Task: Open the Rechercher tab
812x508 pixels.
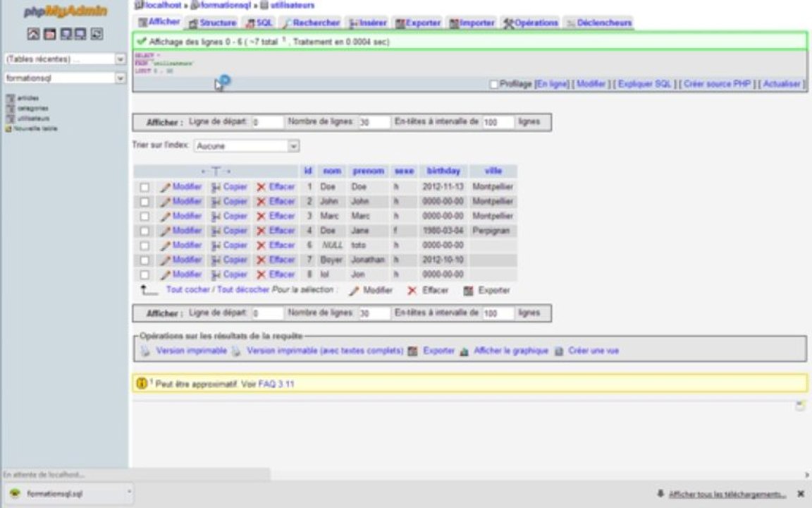Action: 311,23
